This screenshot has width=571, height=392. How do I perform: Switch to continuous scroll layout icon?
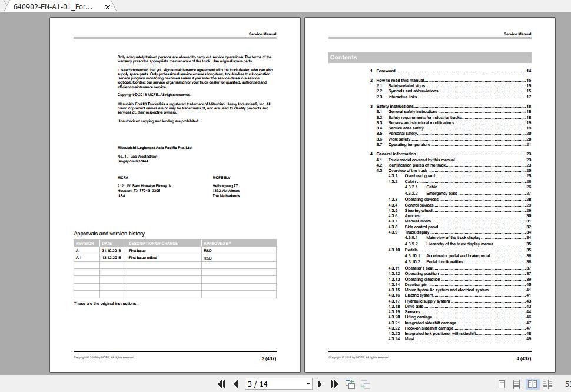(x=516, y=384)
